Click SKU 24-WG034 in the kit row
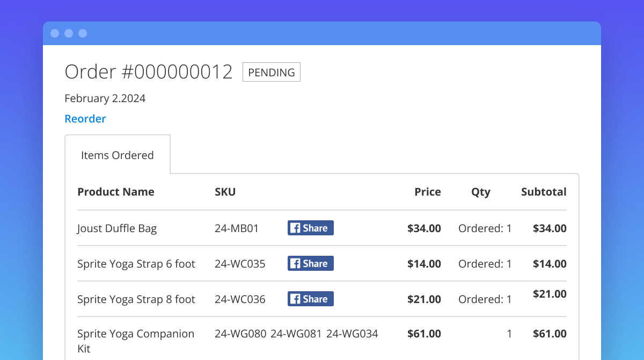Screen dimensions: 644x360 pos(352,334)
